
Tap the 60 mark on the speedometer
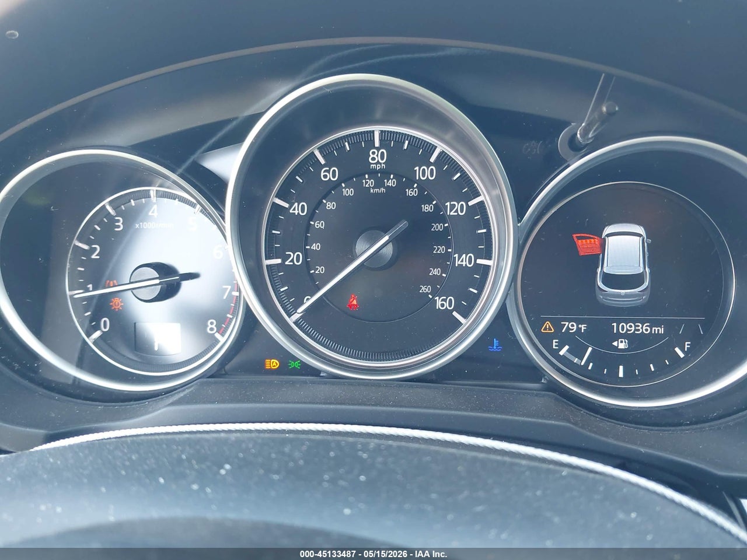330,174
